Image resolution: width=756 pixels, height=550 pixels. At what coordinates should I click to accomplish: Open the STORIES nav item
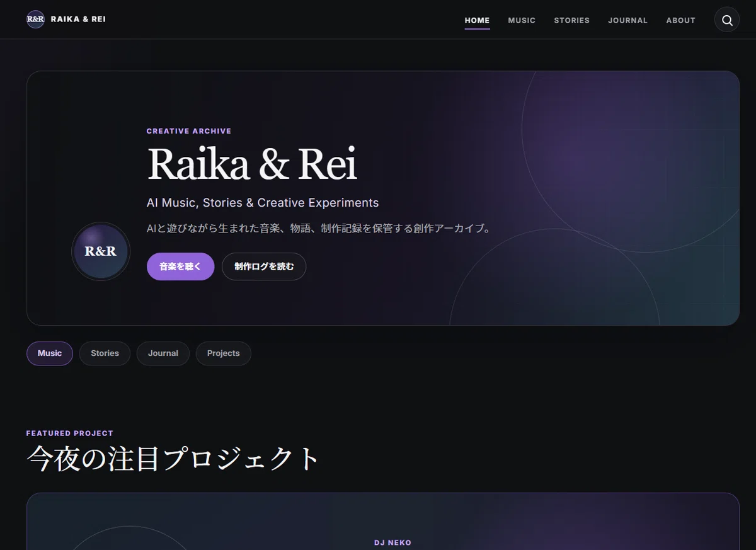pos(571,20)
